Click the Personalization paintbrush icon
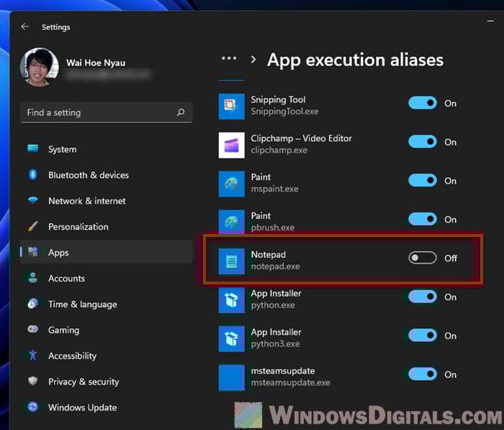Screen dimensions: 504x430 click(x=33, y=226)
